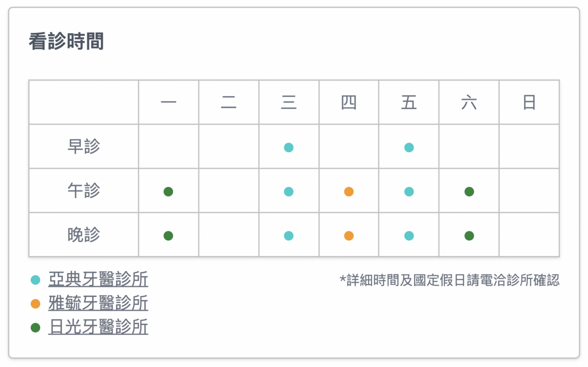Screen dimensions: 588x367
Task: Click teal dot for Wednesday 早診
Action: point(289,147)
